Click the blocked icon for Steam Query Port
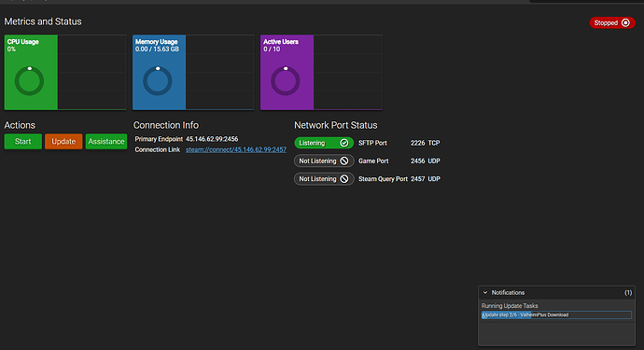This screenshot has height=350, width=644. [x=344, y=179]
